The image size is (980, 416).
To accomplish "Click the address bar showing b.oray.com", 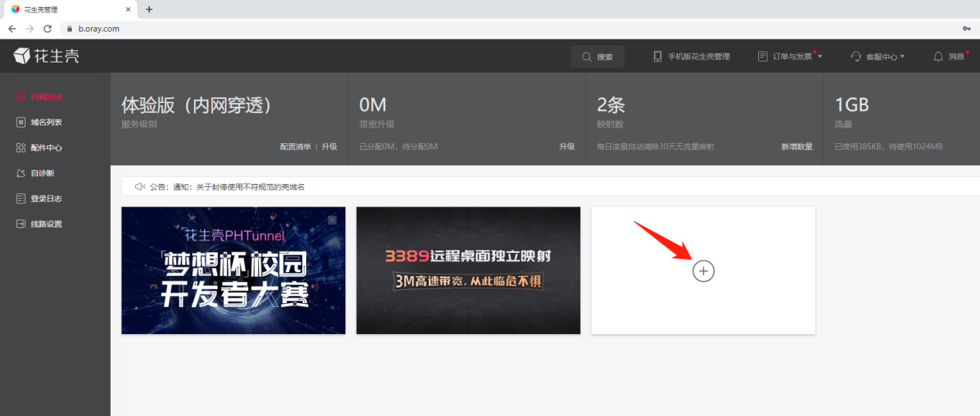I will (510, 29).
